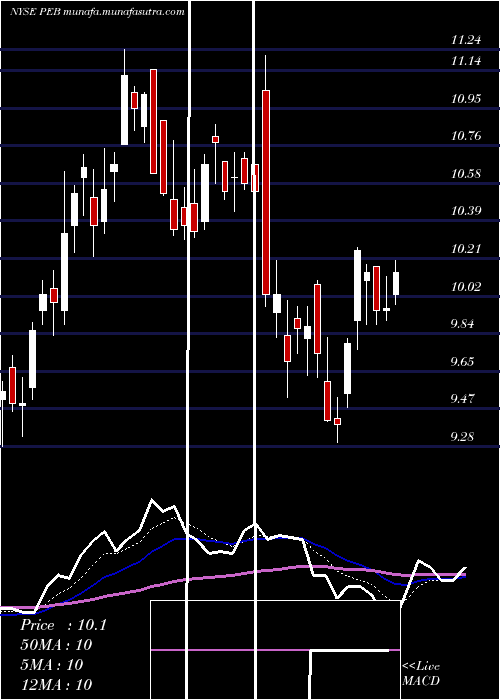Click the NYSE PEB munafa.munafasutra.com title
Viewport: 500px width, 700px height.
click(x=97, y=12)
